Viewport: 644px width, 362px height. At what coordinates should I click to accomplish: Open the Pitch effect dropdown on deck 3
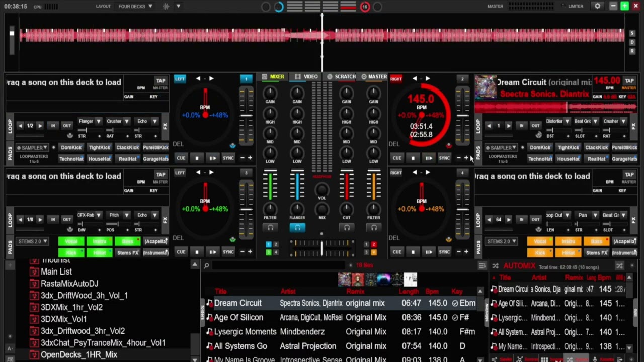click(x=118, y=215)
